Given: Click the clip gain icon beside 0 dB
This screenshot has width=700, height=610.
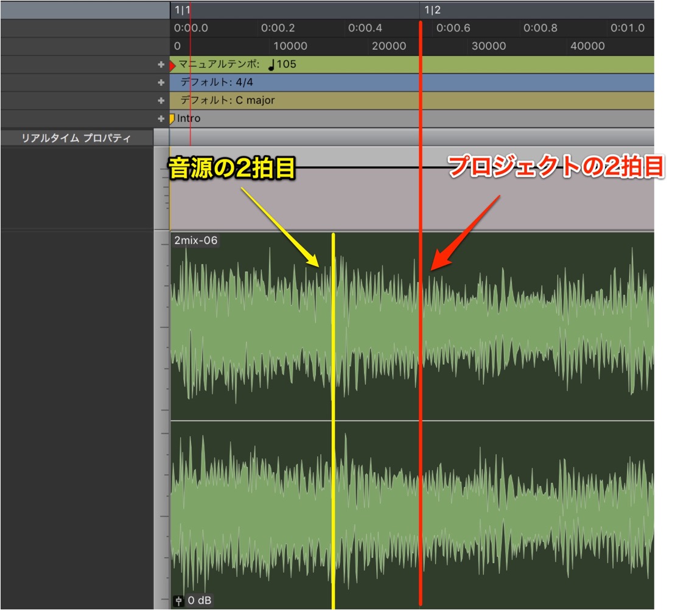Looking at the screenshot, I should coord(178,601).
